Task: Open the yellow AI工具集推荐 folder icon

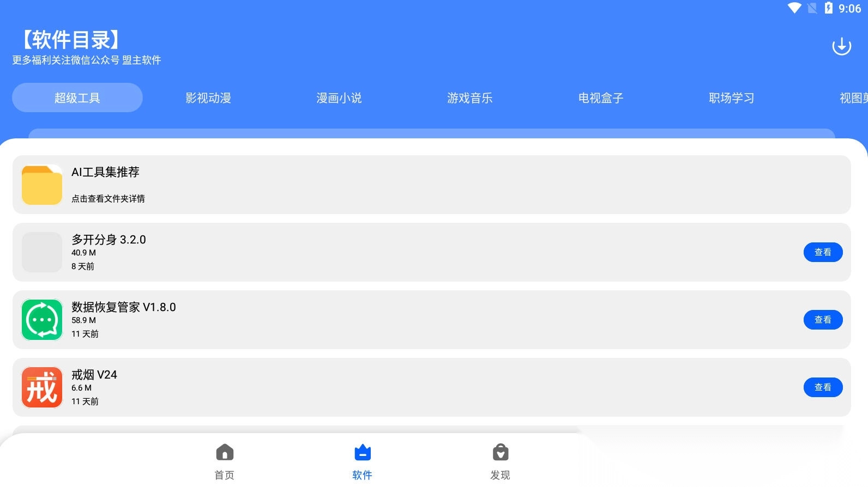Action: (x=42, y=185)
